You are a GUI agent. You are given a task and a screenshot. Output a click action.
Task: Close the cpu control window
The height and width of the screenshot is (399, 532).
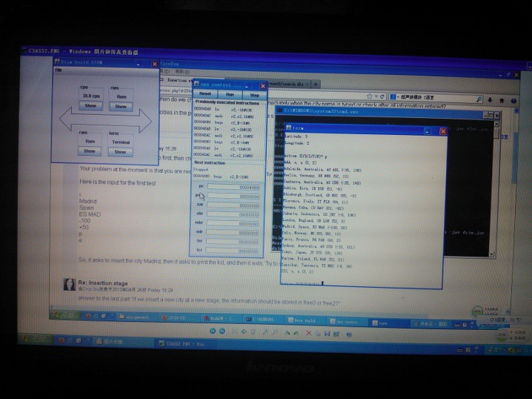pyautogui.click(x=262, y=86)
